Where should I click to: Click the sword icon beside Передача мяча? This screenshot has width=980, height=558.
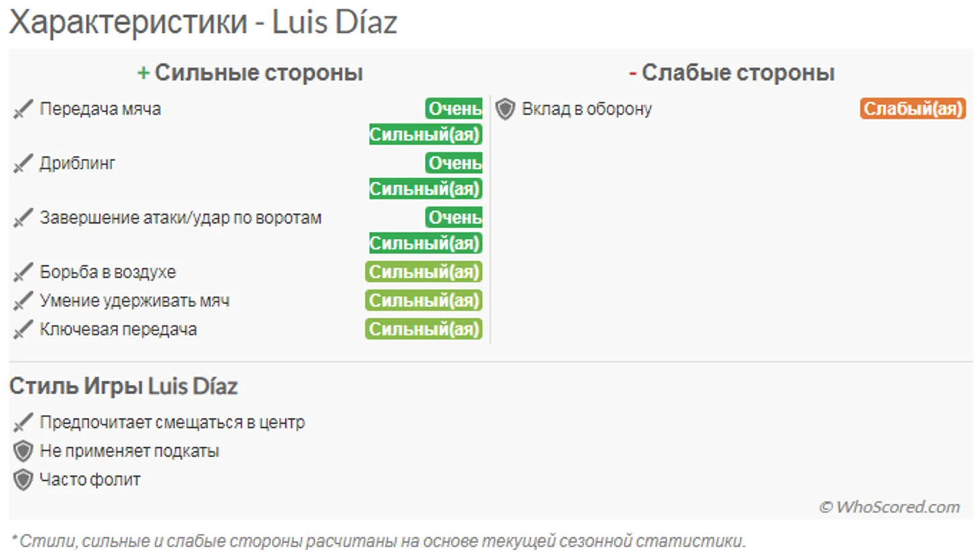(23, 109)
